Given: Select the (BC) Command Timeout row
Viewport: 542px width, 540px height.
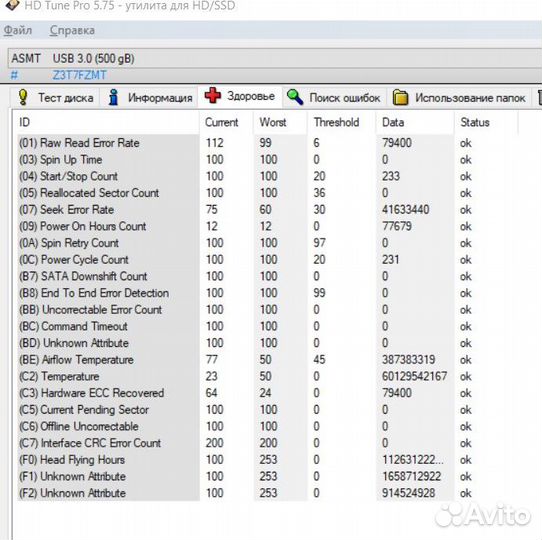Looking at the screenshot, I should pos(268,326).
